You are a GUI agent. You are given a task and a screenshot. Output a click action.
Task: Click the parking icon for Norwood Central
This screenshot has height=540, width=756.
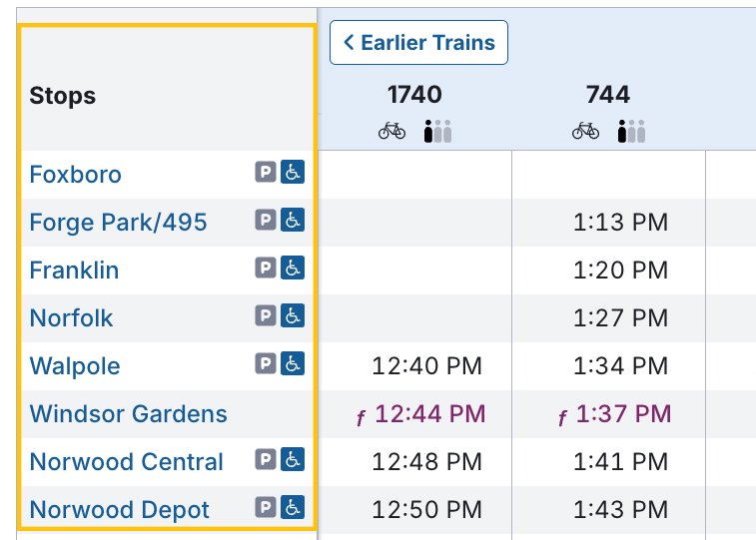tap(265, 459)
